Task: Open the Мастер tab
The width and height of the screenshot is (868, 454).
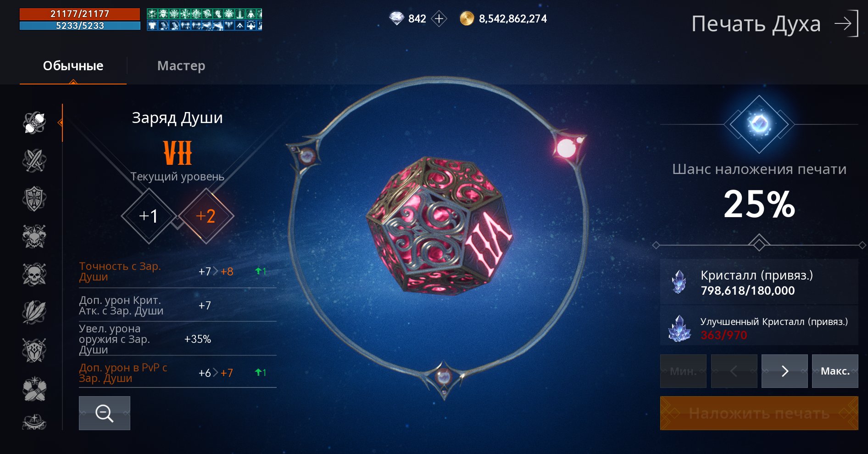Action: coord(181,66)
